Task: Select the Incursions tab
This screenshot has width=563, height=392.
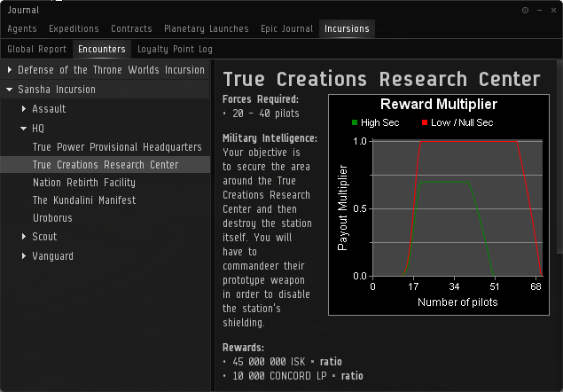Action: tap(347, 28)
